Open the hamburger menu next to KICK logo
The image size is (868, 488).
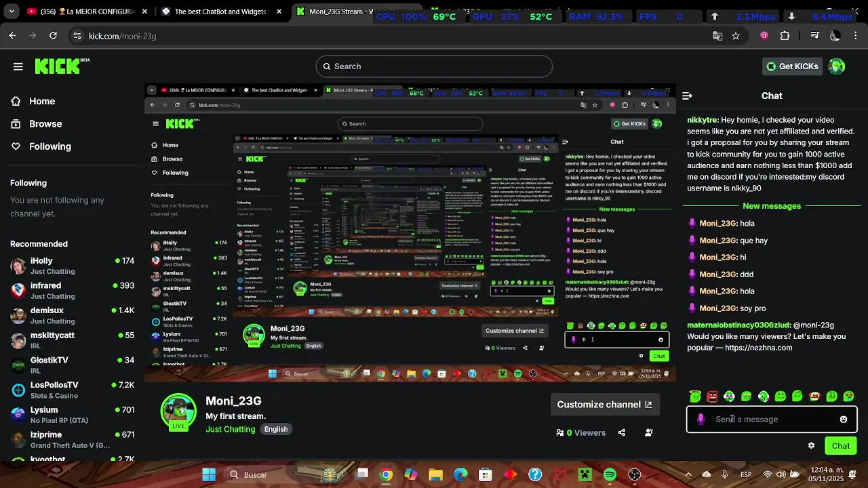(x=18, y=66)
